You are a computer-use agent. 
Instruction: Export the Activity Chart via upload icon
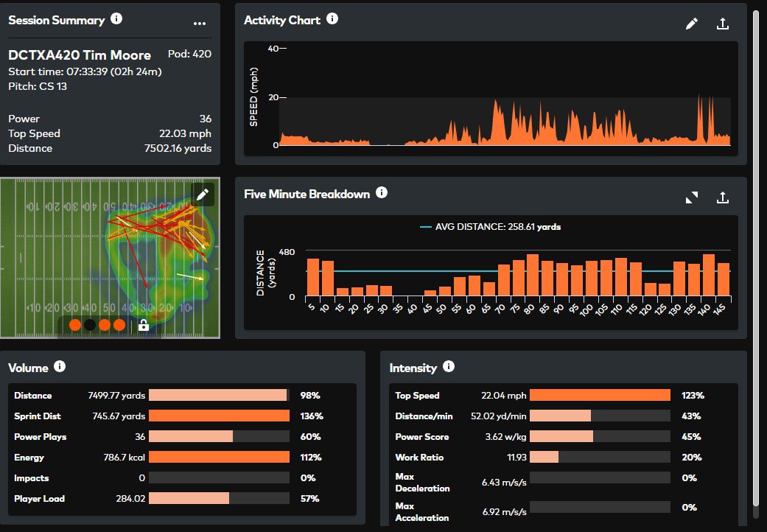(x=723, y=24)
